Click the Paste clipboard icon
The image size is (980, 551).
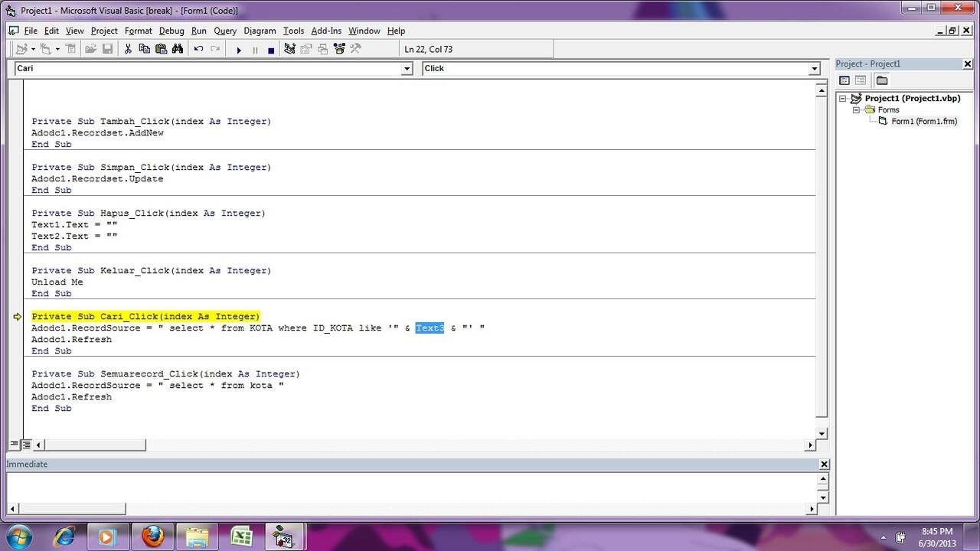[x=161, y=49]
